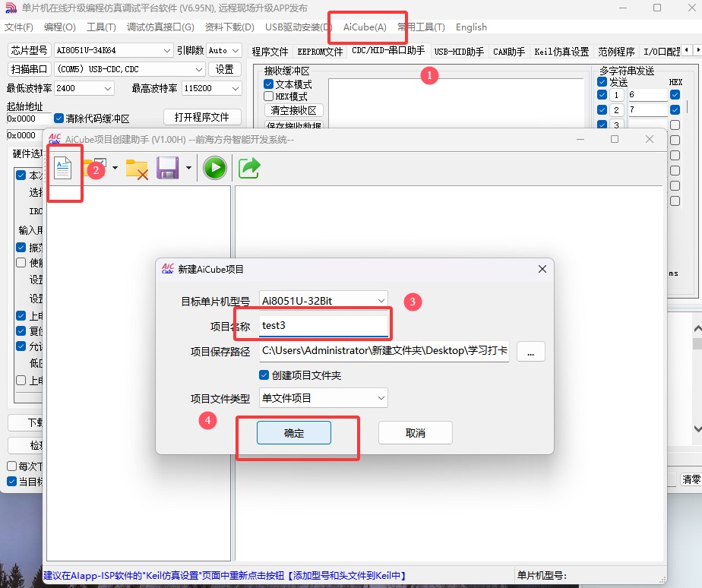Toggle the 发送 checkbox under 多字符串发送

point(602,82)
